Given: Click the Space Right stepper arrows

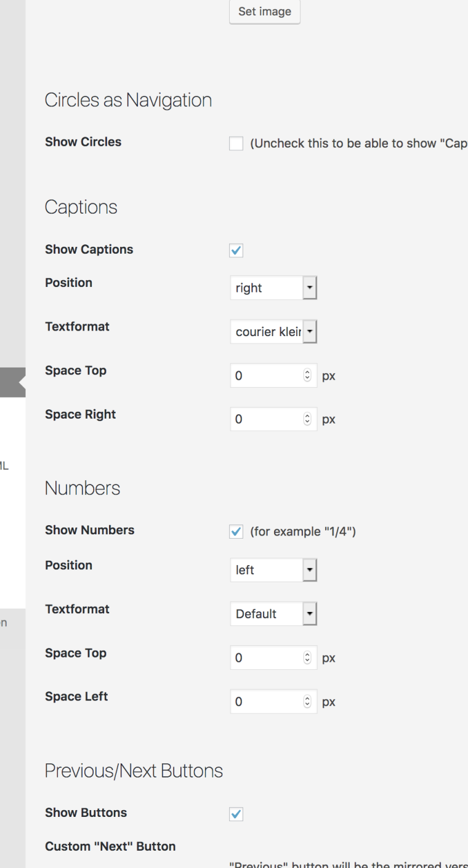Looking at the screenshot, I should tap(308, 420).
